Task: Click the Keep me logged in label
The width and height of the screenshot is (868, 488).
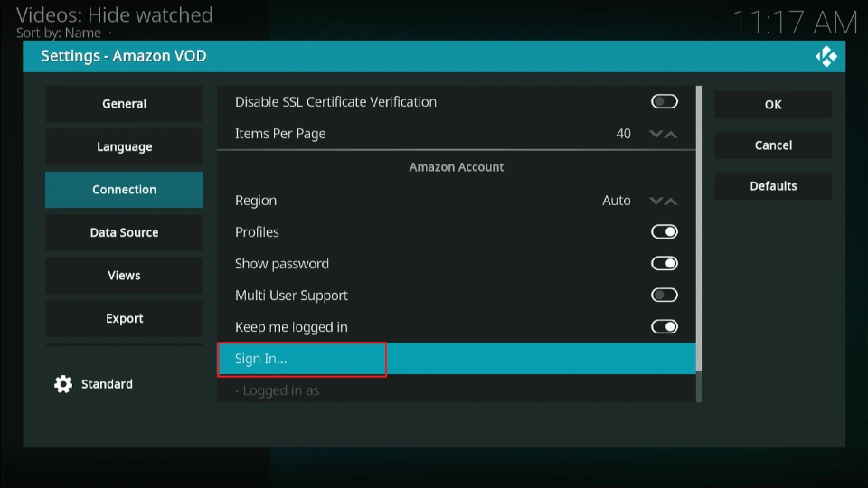Action: point(291,327)
